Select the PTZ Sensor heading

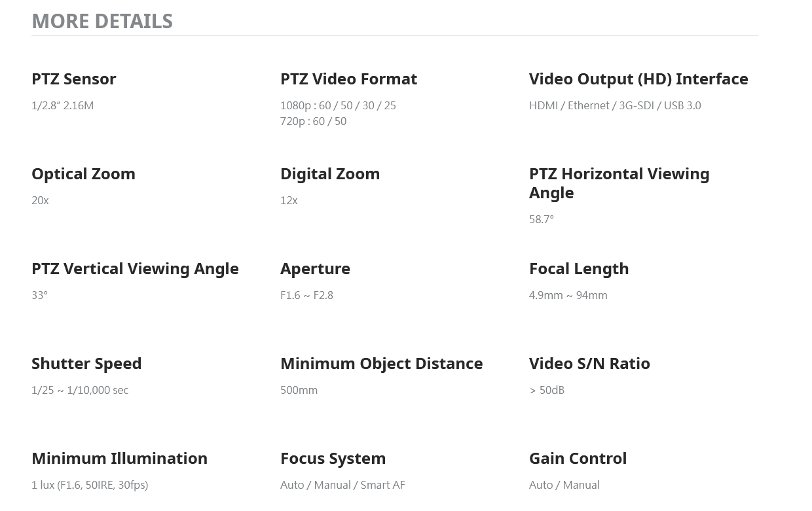pos(74,79)
